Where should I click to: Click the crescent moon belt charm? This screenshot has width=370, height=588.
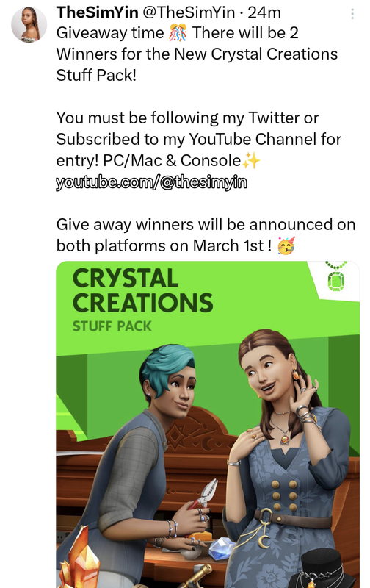(x=265, y=541)
